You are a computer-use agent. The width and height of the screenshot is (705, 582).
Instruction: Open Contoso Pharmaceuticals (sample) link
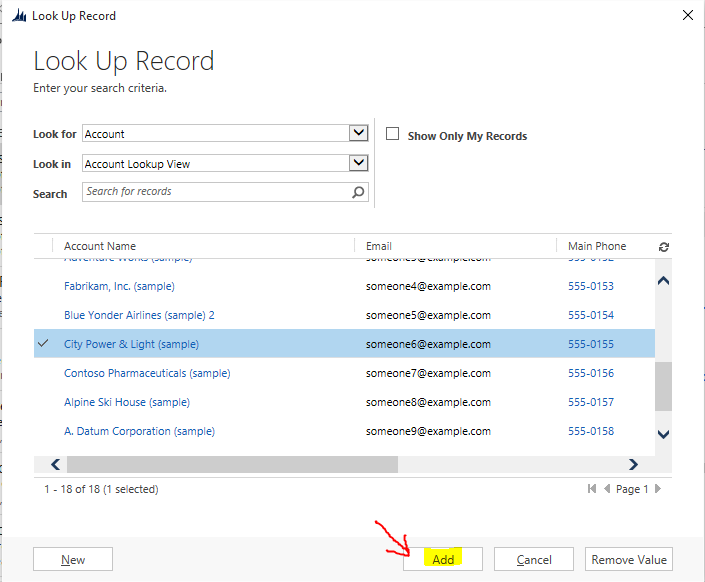[x=147, y=373]
